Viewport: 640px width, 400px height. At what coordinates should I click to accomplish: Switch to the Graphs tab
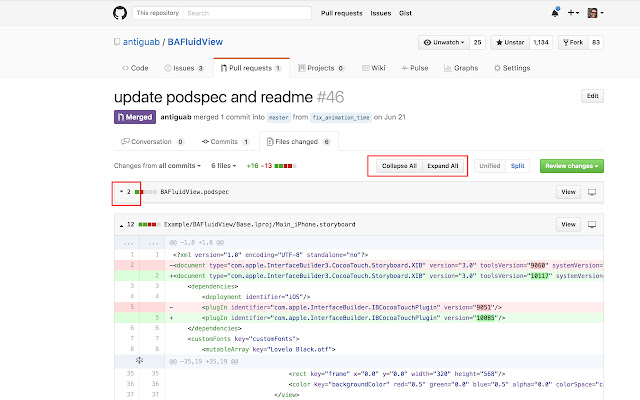[x=461, y=68]
